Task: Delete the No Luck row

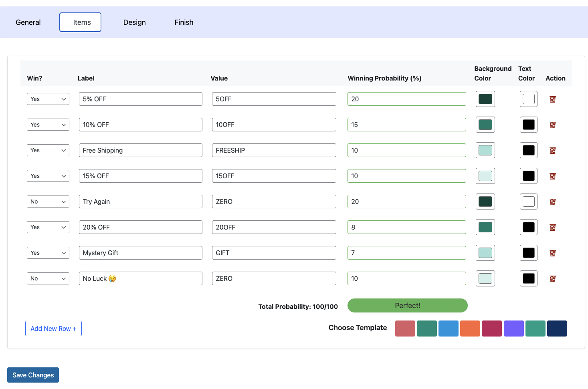Action: tap(552, 278)
